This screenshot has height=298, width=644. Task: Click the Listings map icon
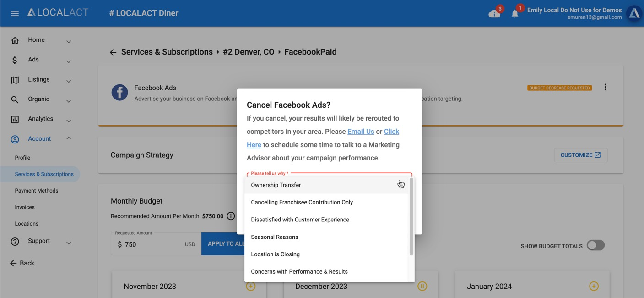(x=15, y=80)
